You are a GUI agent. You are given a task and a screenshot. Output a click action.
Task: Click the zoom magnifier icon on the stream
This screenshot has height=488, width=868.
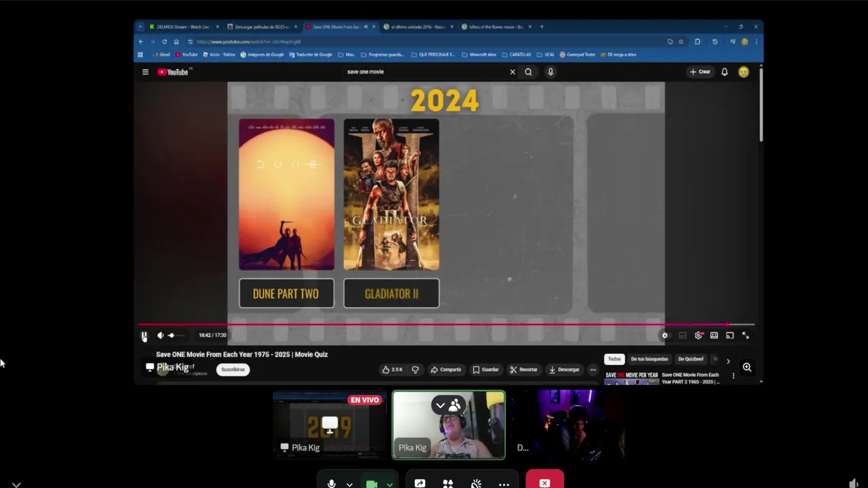(x=747, y=367)
